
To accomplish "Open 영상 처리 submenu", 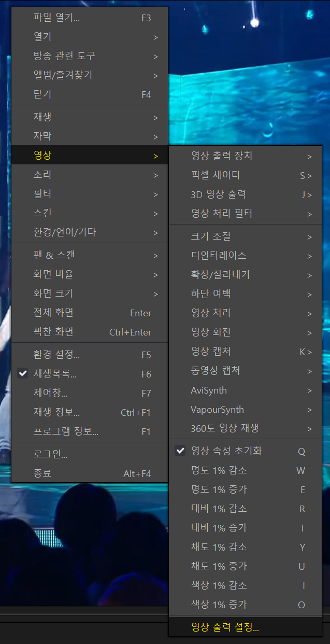I will click(x=245, y=313).
